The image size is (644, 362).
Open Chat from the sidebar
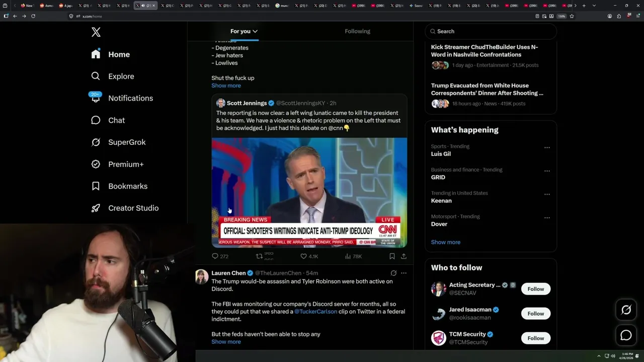point(108,120)
